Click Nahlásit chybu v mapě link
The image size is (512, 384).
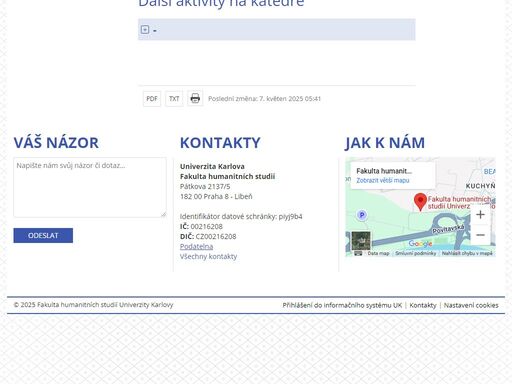point(467,253)
